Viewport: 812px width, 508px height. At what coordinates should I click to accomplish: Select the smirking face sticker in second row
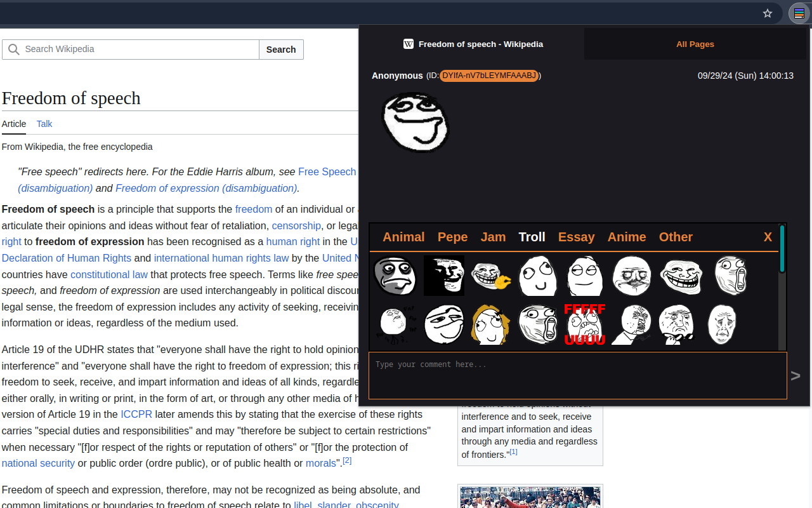pyautogui.click(x=444, y=324)
